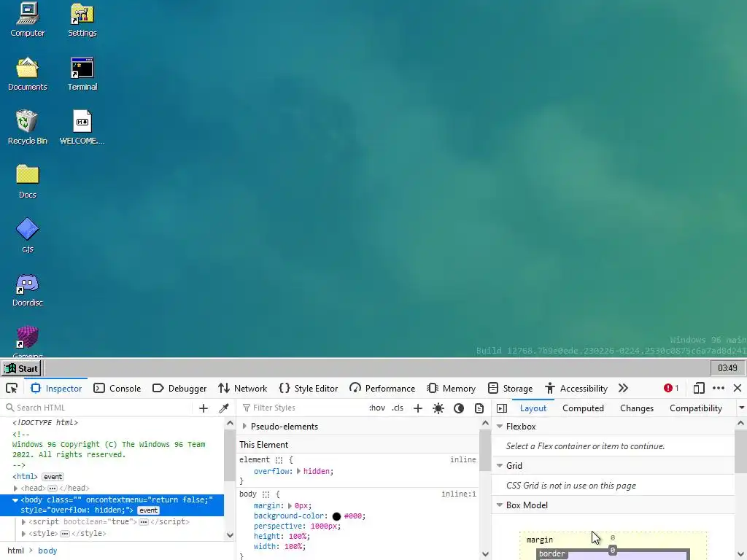
Task: Switch to the Debugger tab
Action: (179, 388)
